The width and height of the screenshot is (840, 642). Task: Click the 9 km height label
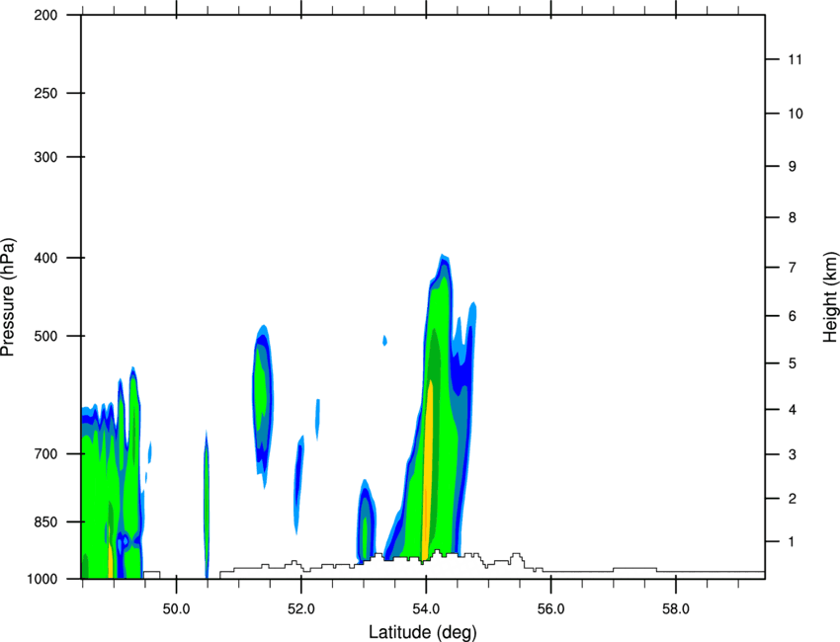pyautogui.click(x=793, y=167)
